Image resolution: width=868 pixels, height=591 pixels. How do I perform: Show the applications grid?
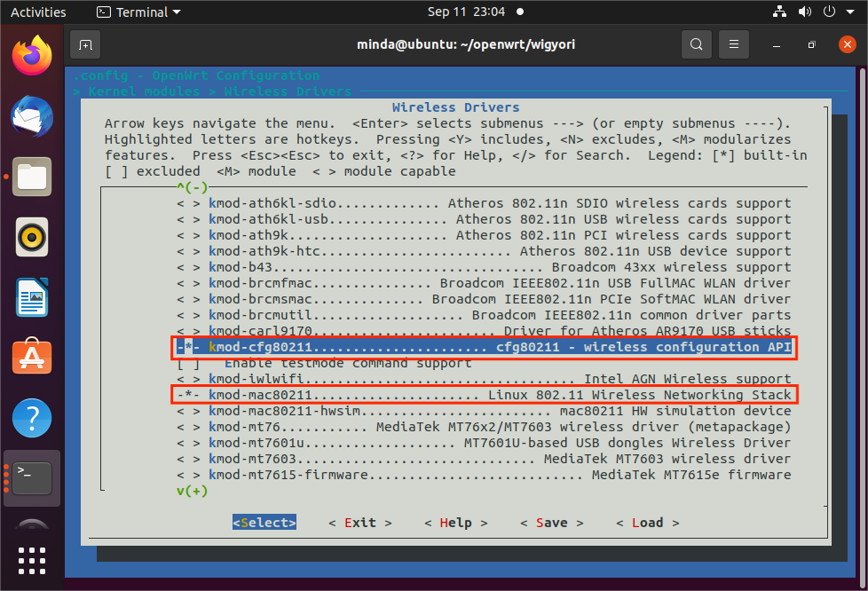pyautogui.click(x=32, y=561)
